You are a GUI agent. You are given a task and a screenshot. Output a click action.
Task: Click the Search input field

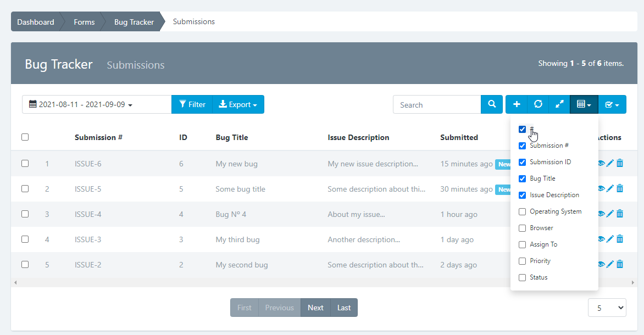(x=437, y=104)
